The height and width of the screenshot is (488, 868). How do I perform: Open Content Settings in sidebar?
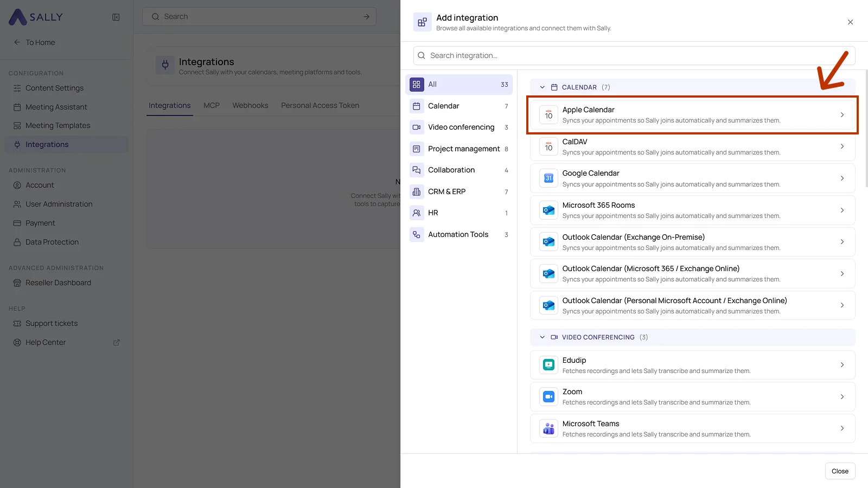point(66,88)
